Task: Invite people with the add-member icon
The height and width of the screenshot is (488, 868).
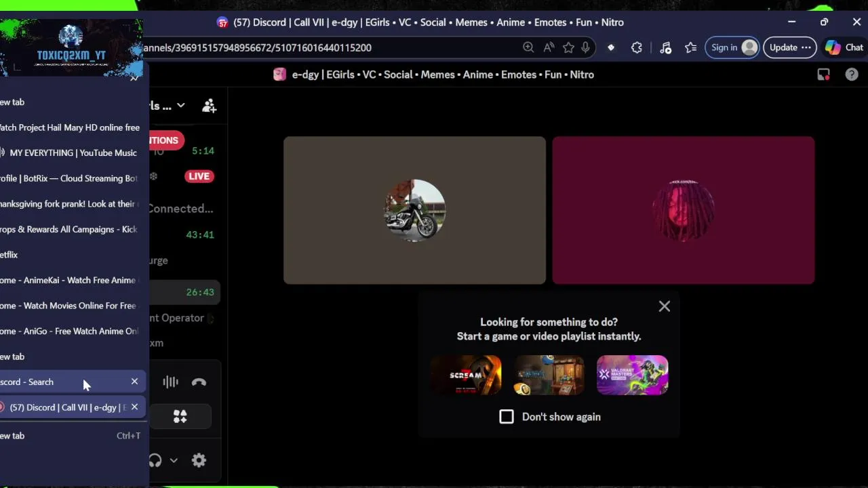Action: click(x=209, y=106)
